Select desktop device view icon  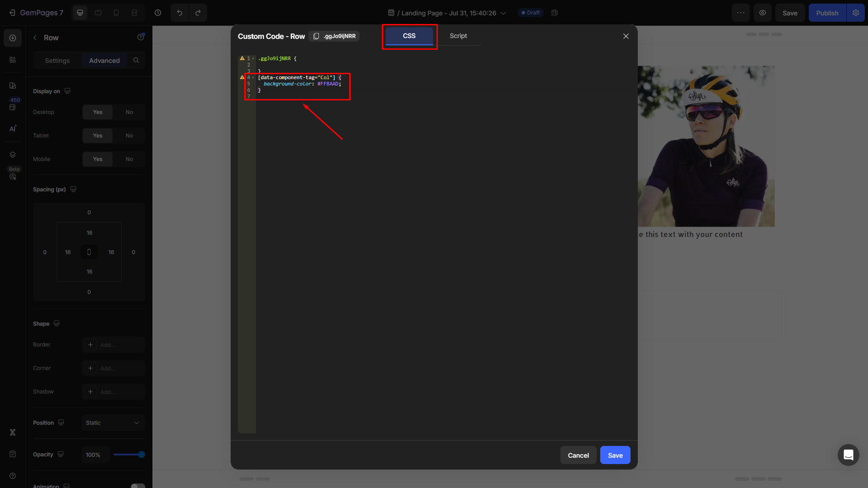click(80, 13)
